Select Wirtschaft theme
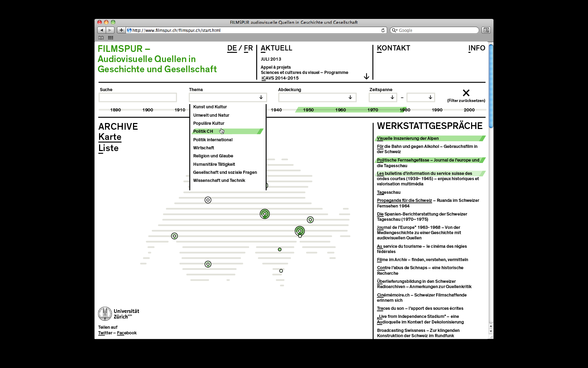 (x=203, y=148)
